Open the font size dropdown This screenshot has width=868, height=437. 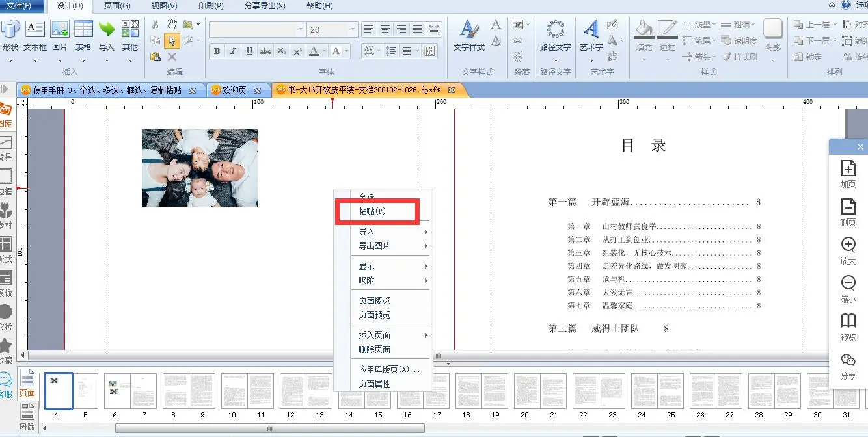(353, 29)
